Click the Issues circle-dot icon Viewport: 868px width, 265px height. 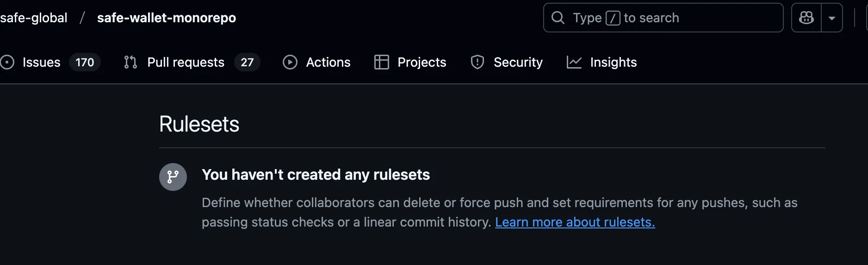click(7, 62)
